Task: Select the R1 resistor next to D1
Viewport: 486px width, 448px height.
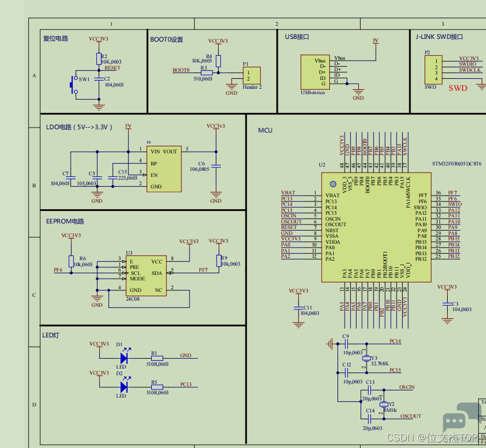Action: coord(157,358)
